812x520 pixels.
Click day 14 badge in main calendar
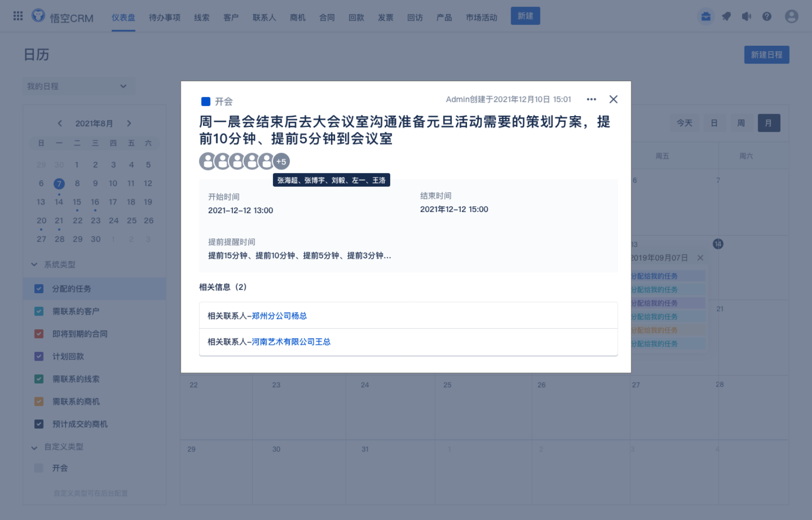click(x=718, y=244)
